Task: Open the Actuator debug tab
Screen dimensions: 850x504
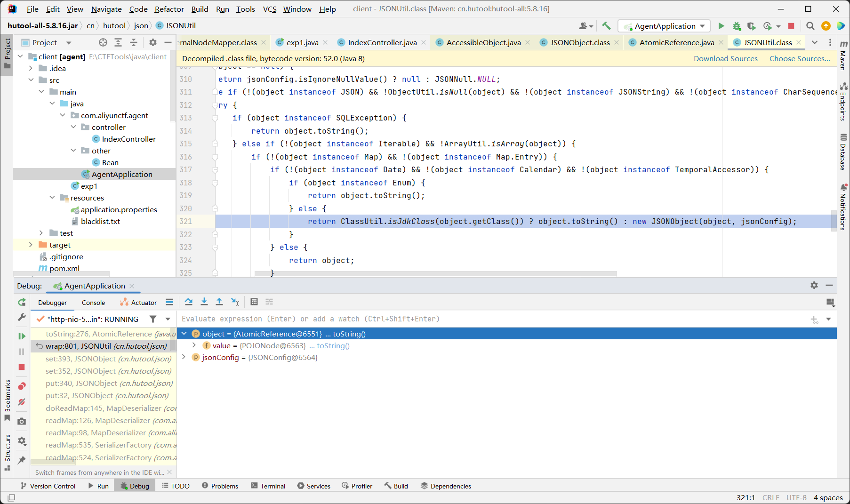Action: click(139, 303)
